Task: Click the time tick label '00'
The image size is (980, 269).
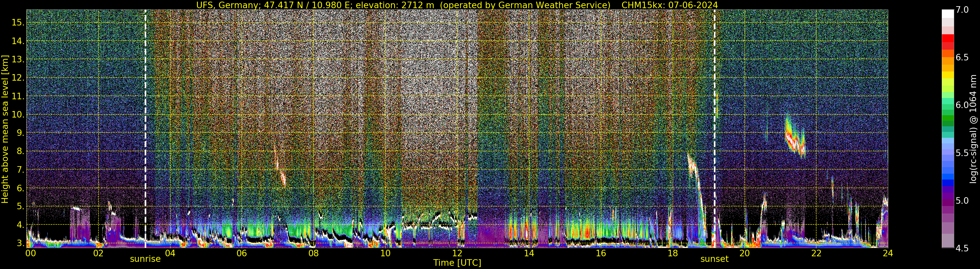Action: tap(30, 253)
